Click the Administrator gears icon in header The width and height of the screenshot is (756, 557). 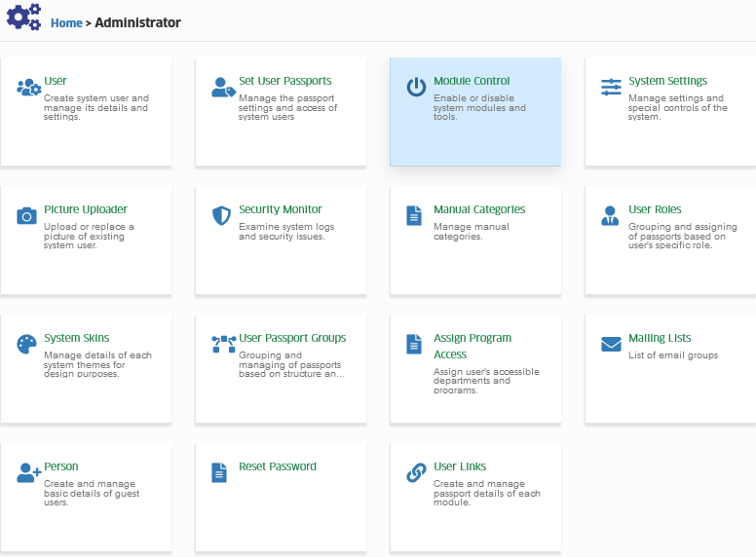pyautogui.click(x=23, y=17)
